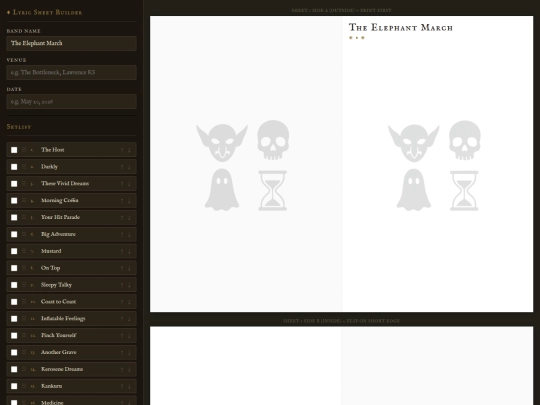The image size is (540, 405).
Task: Grab drag handle of The Host
Action: (24, 150)
